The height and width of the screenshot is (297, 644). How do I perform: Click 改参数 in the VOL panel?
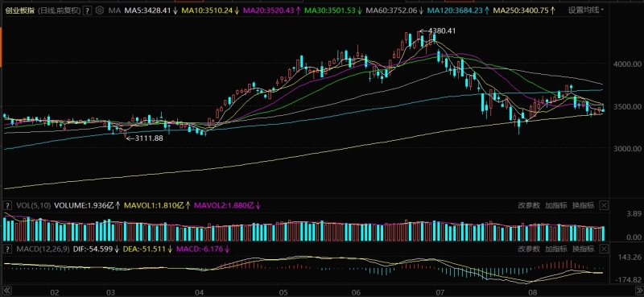pos(529,205)
